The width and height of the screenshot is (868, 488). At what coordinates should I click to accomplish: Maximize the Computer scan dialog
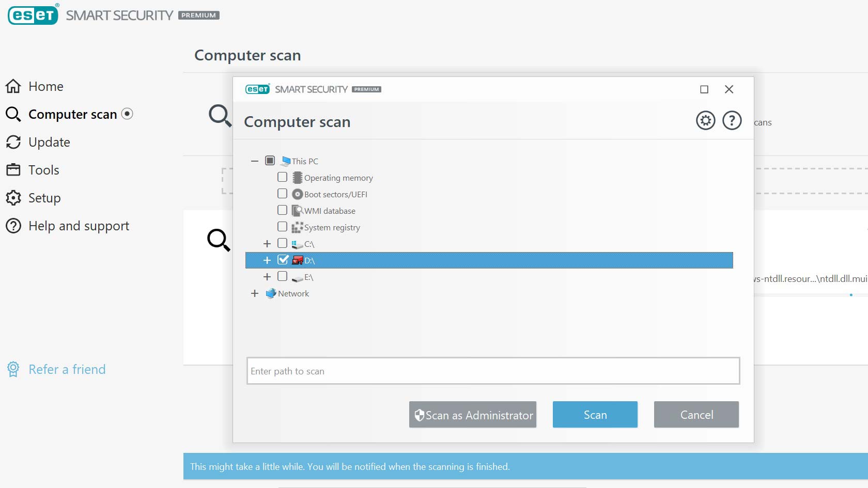point(704,89)
